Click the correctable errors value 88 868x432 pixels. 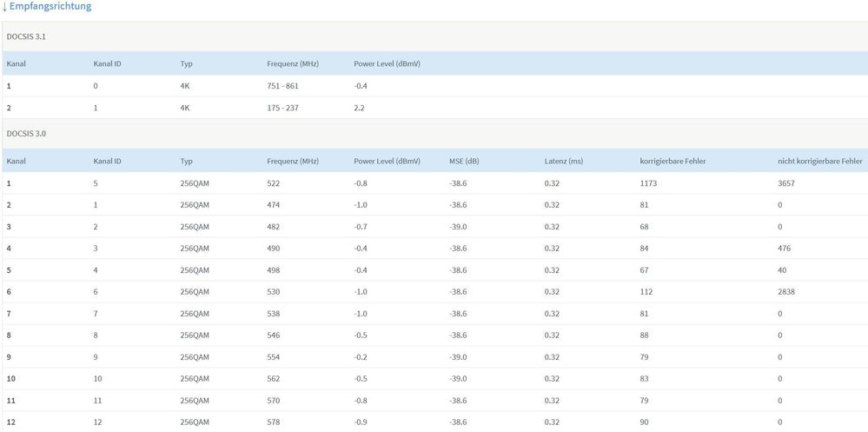[644, 335]
